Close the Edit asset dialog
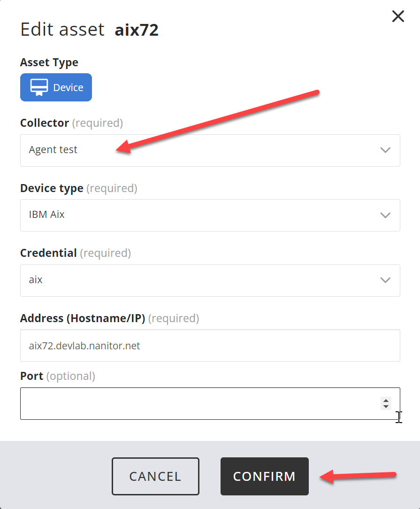Image resolution: width=420 pixels, height=509 pixels. 398,16
